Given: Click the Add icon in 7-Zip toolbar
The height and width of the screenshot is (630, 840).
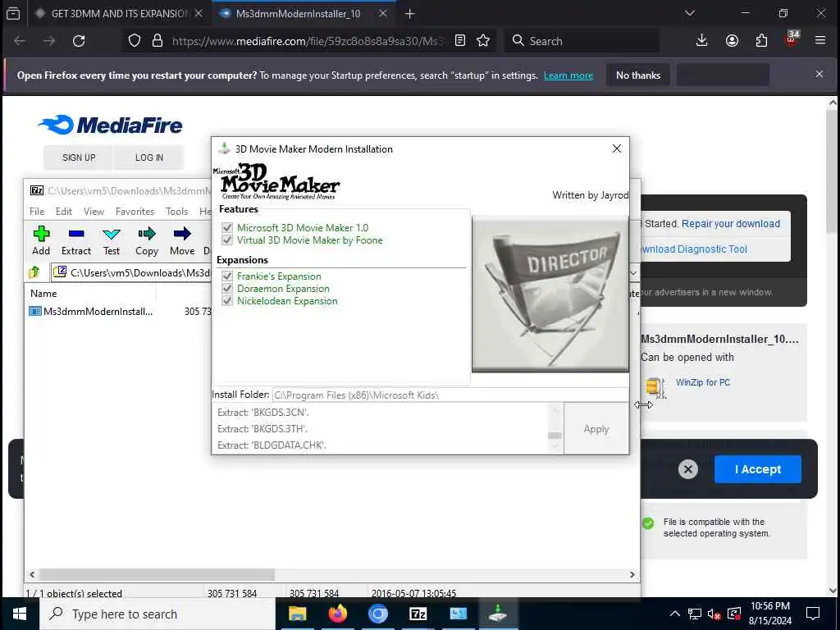Looking at the screenshot, I should coord(41,234).
